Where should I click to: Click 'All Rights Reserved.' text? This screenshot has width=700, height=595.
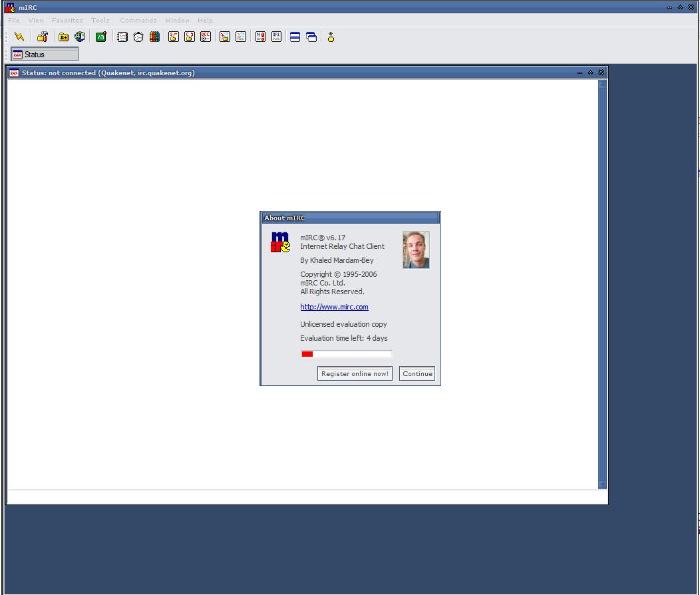coord(332,292)
